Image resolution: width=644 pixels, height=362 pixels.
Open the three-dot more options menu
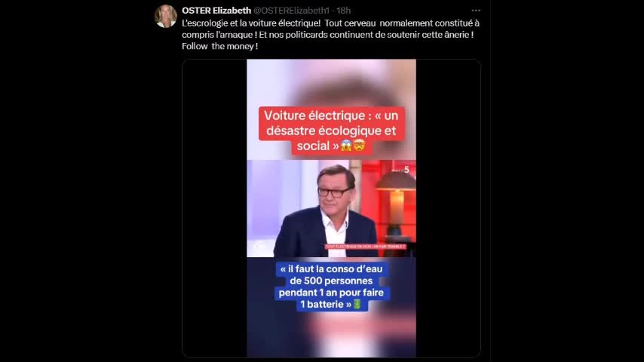(x=476, y=11)
